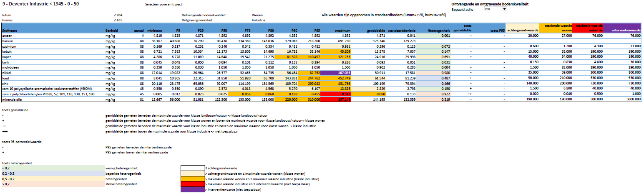
Task: Select the 'P95' column header
Action: [x=316, y=31]
